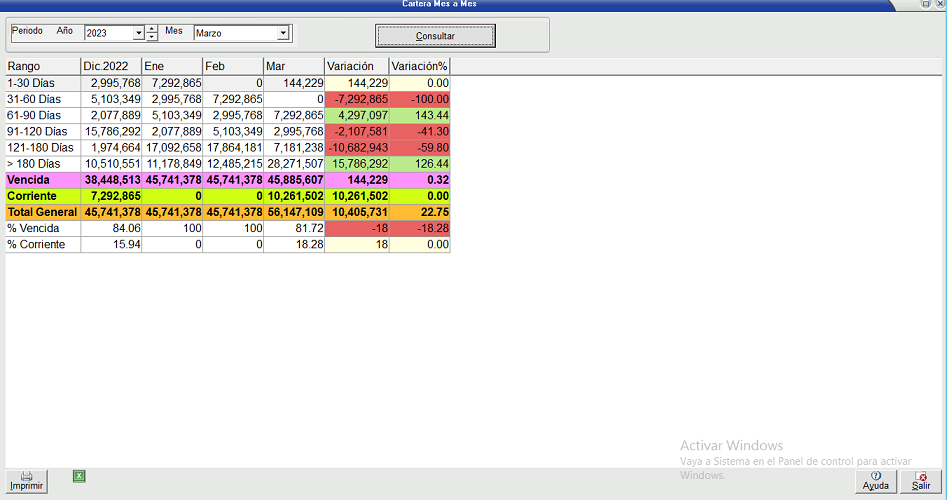Click the Excel export icon

(79, 476)
